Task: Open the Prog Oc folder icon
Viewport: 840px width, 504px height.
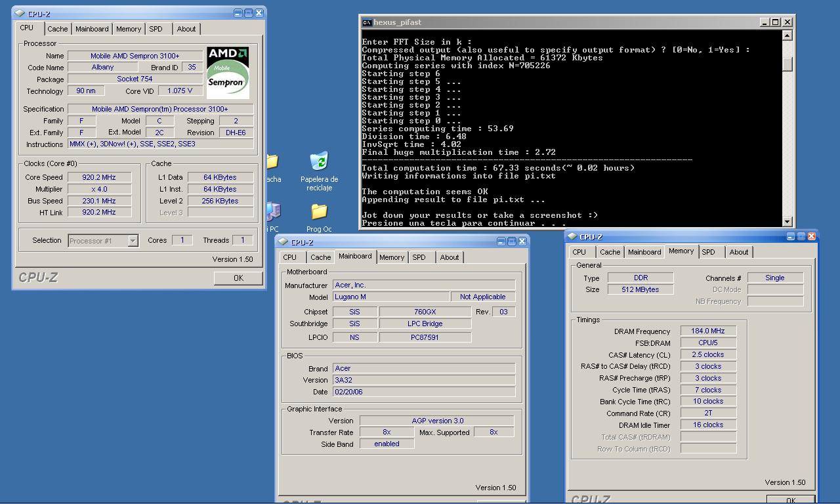Action: coord(319,219)
